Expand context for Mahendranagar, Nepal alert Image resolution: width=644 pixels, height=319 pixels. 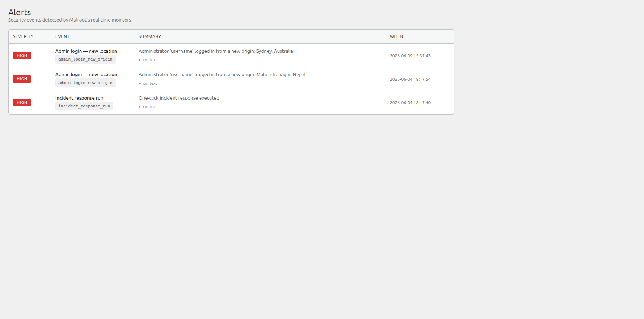pyautogui.click(x=148, y=83)
